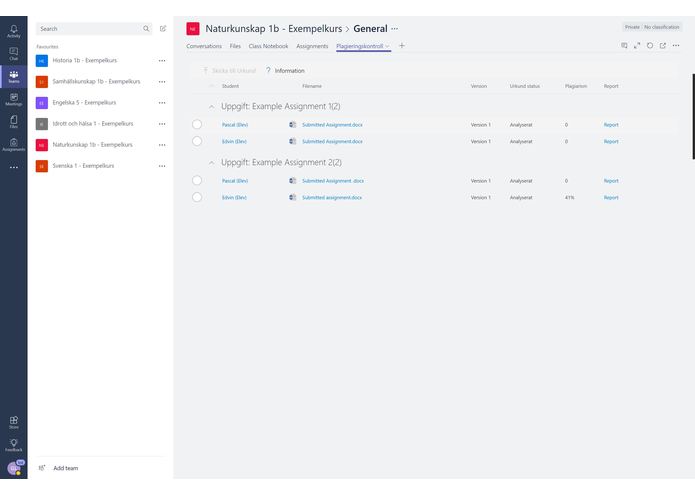Open Historia 1b - Exempelkurs team
695x494 pixels.
pyautogui.click(x=85, y=60)
